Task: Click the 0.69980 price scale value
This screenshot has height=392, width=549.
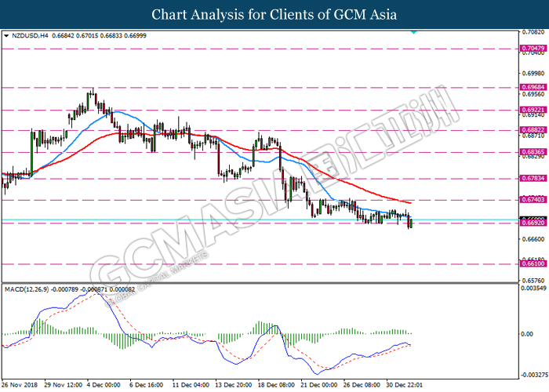Action: tap(533, 74)
